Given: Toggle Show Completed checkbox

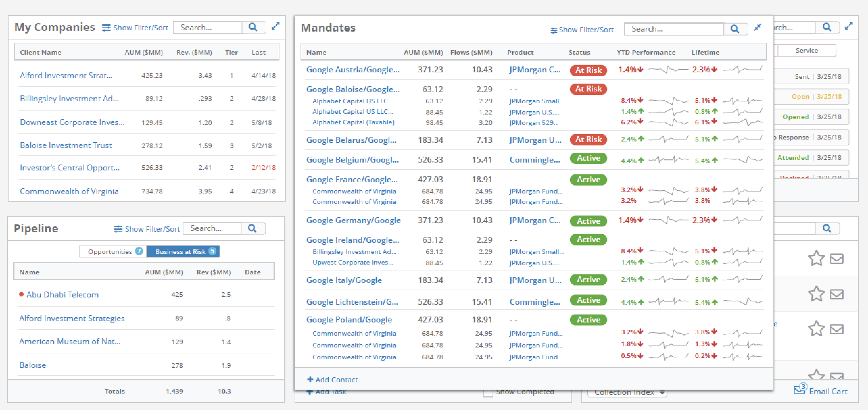Looking at the screenshot, I should [x=488, y=393].
